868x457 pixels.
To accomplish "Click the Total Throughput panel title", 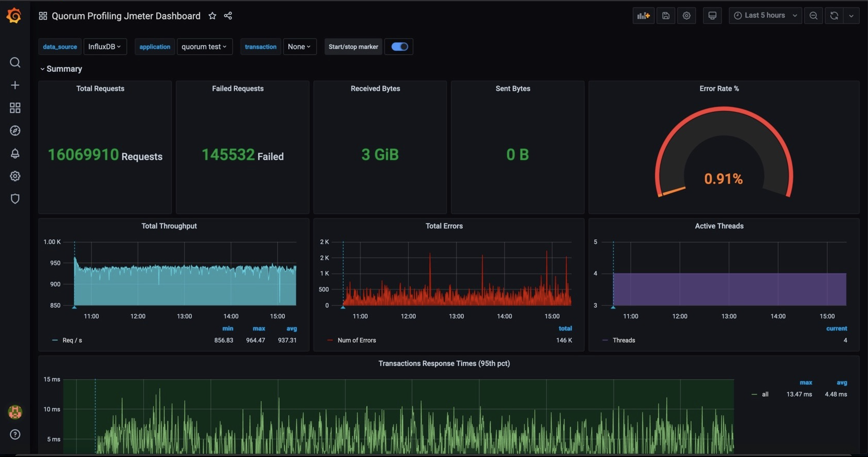I will [x=169, y=226].
